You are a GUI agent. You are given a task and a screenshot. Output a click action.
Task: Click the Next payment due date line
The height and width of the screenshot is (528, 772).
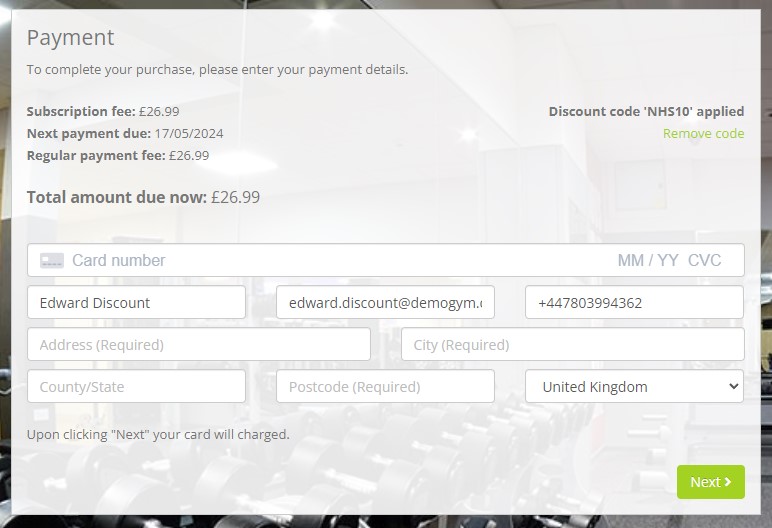pyautogui.click(x=124, y=133)
